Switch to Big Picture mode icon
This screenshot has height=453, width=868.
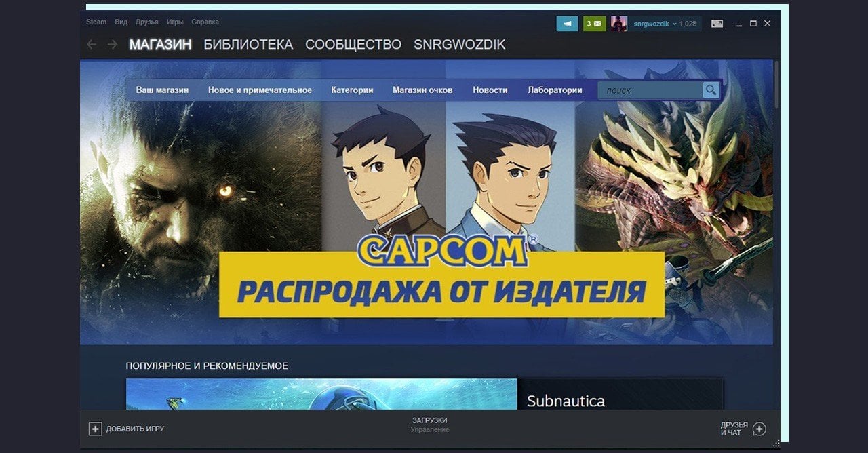(x=717, y=24)
